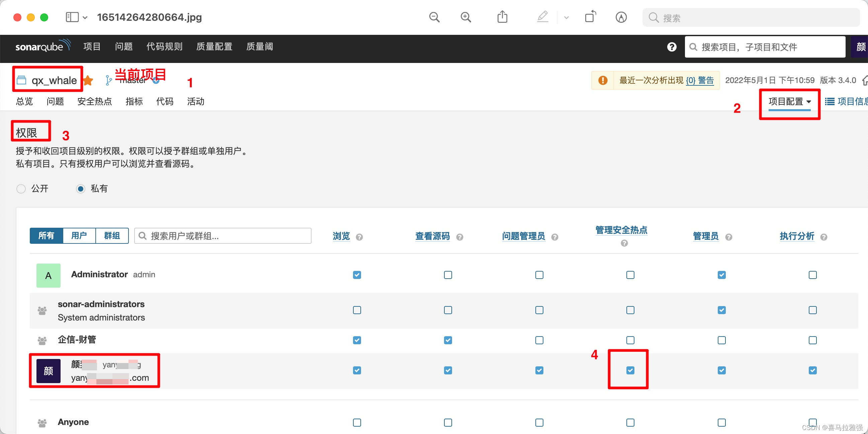This screenshot has width=868, height=434.
Task: Click the Preview zoom out icon
Action: click(434, 17)
